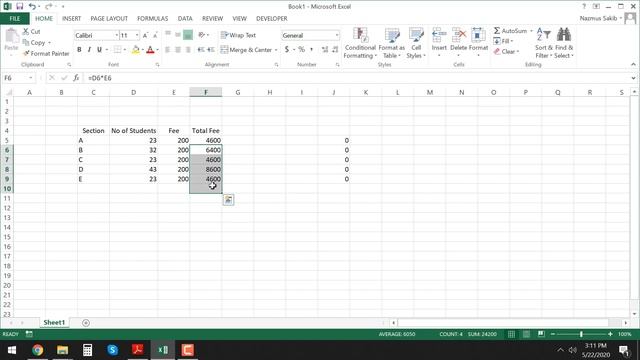Click the Nazmus Sakib account name

[x=598, y=18]
